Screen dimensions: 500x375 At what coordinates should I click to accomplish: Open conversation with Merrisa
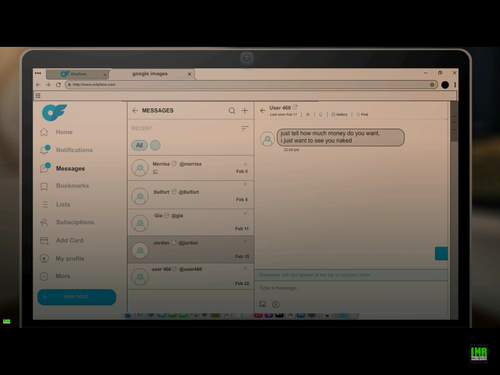(190, 168)
